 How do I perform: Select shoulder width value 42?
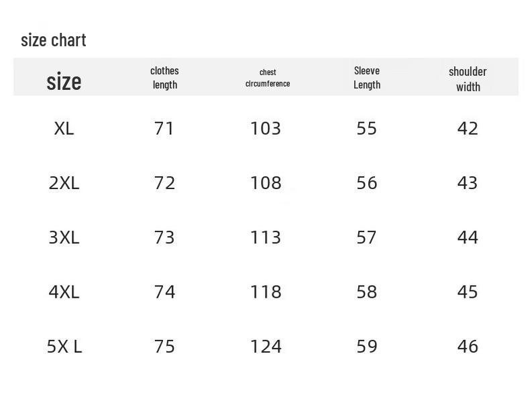point(468,128)
